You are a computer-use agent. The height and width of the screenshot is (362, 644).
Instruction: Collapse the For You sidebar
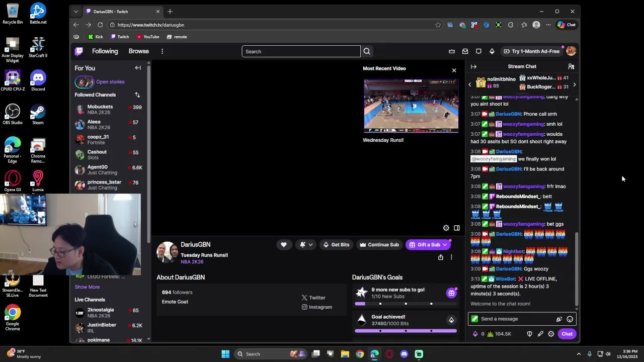pos(138,68)
